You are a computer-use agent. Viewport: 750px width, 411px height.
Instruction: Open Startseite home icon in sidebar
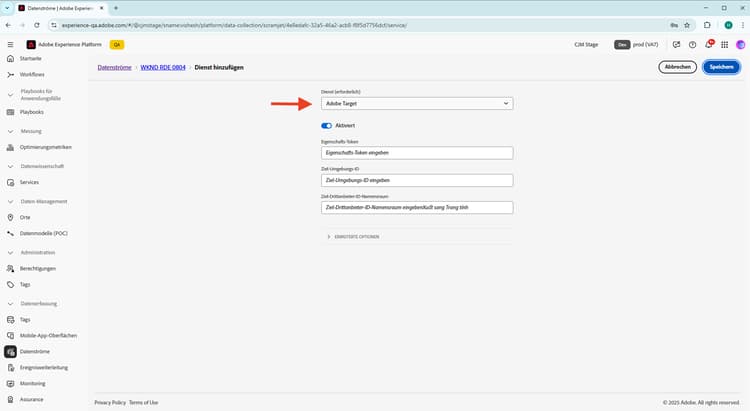click(x=11, y=58)
